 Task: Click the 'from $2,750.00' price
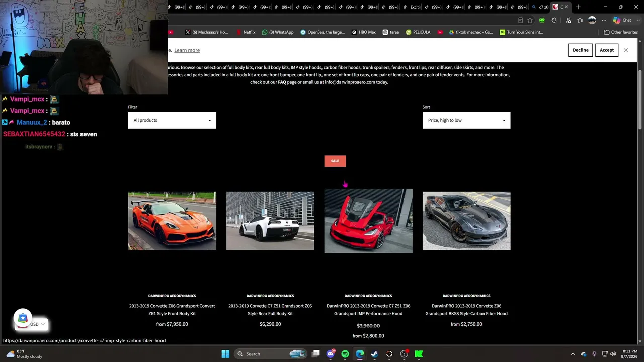466,324
